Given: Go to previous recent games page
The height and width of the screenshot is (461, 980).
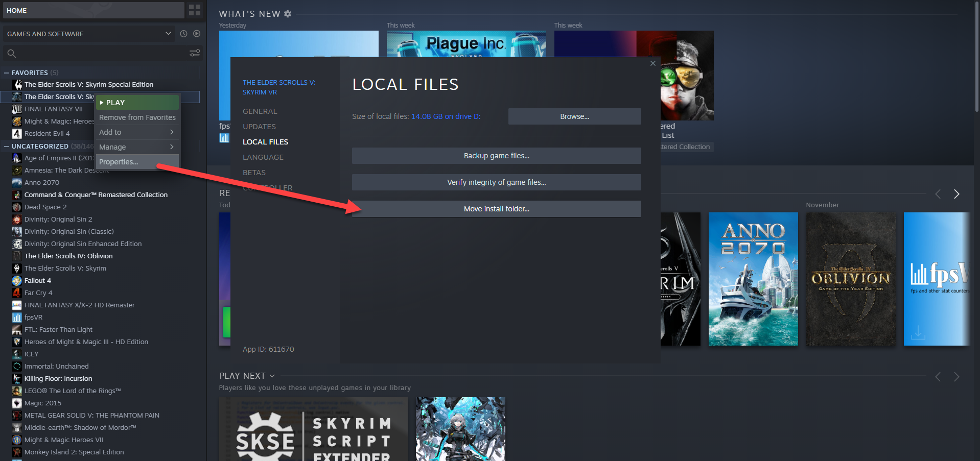Looking at the screenshot, I should pos(938,194).
